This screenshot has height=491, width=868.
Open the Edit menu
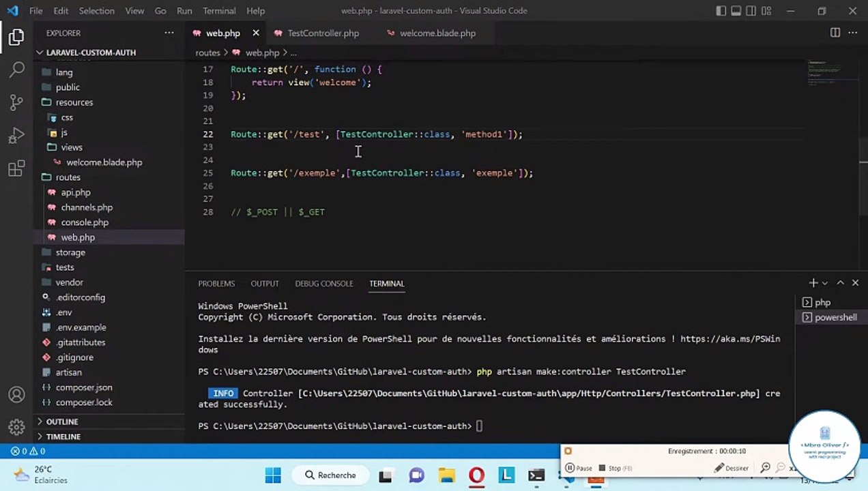[61, 11]
